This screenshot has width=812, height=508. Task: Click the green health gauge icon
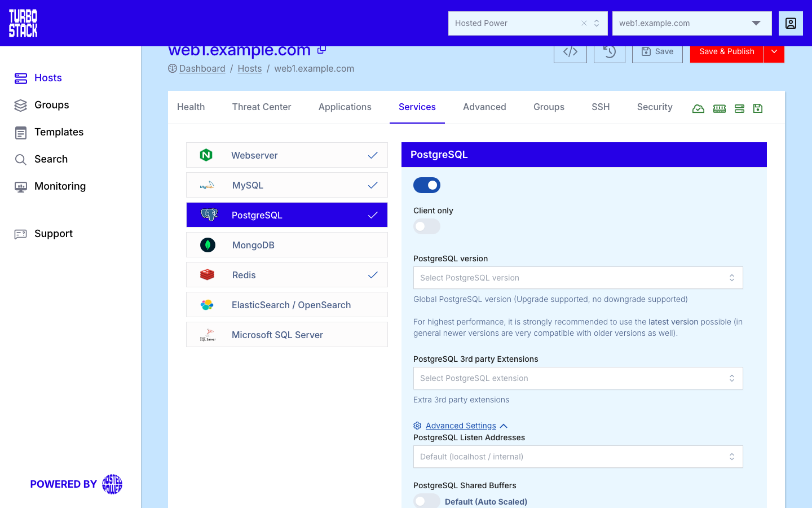click(698, 108)
